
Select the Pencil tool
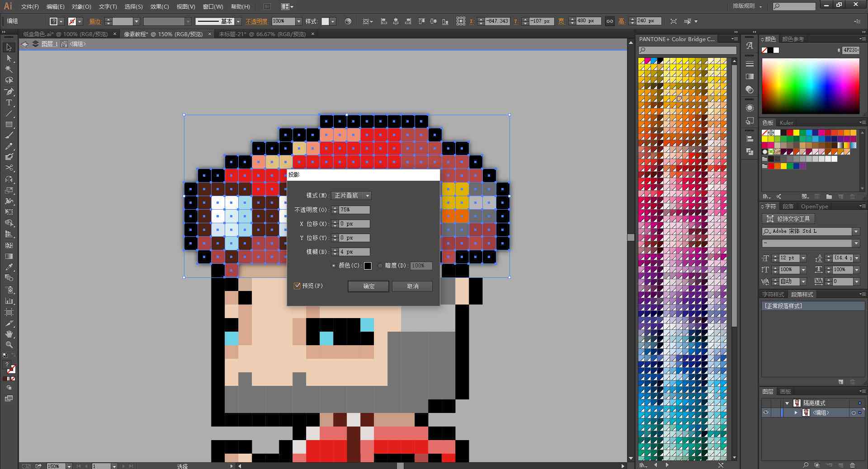tap(9, 146)
